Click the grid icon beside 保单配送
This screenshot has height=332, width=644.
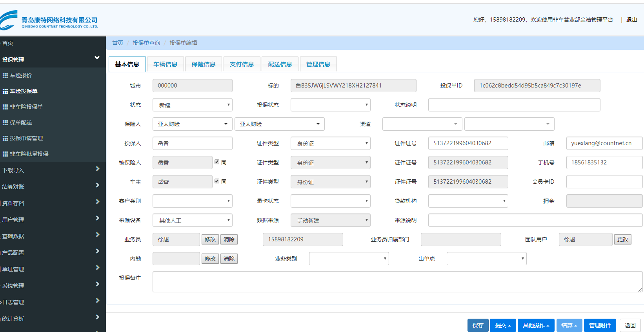(5, 122)
